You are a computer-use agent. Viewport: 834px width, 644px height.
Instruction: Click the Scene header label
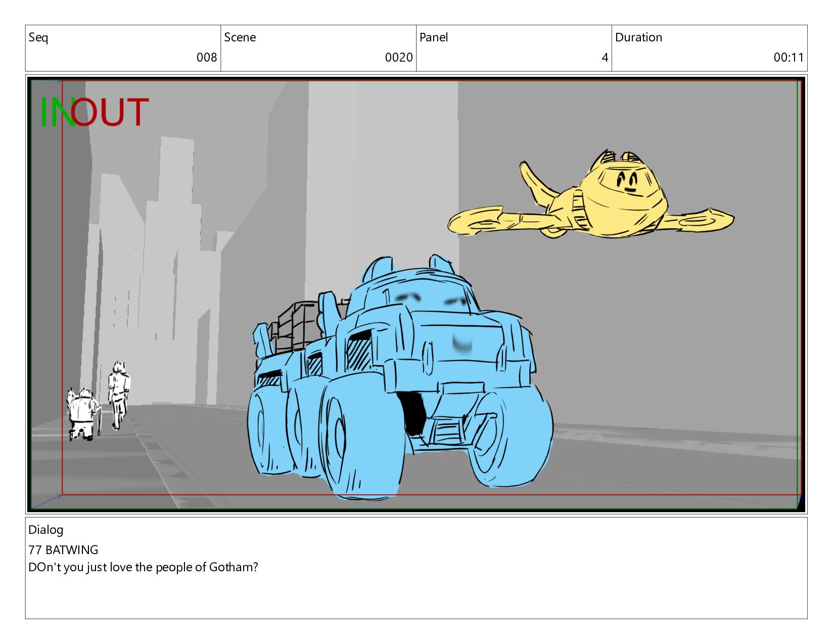pos(240,37)
